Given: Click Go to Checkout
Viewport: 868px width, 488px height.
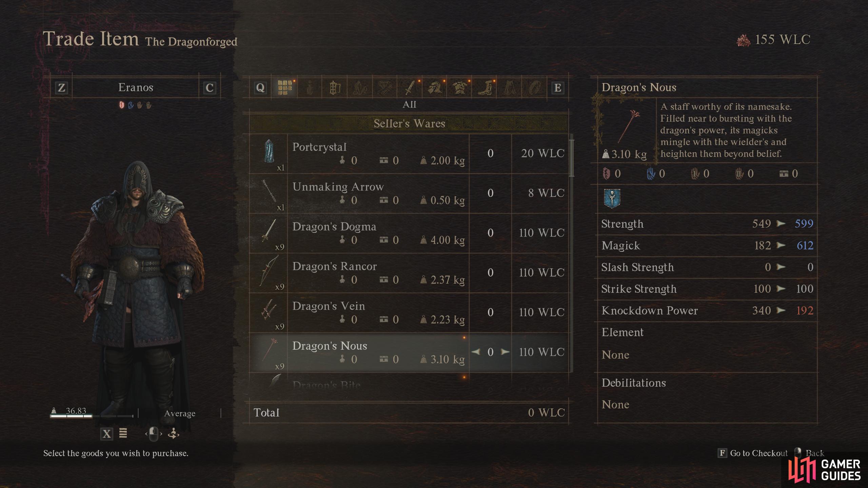Looking at the screenshot, I should pos(753,453).
